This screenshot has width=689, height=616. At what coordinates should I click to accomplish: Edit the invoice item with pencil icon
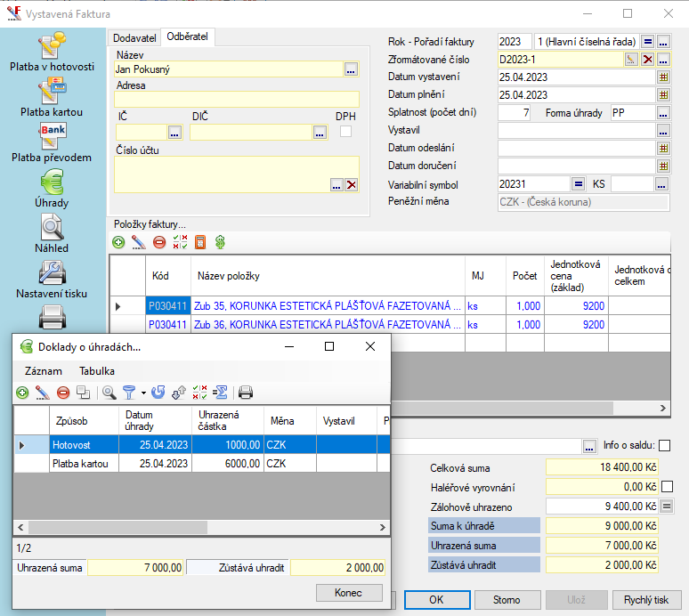click(138, 242)
